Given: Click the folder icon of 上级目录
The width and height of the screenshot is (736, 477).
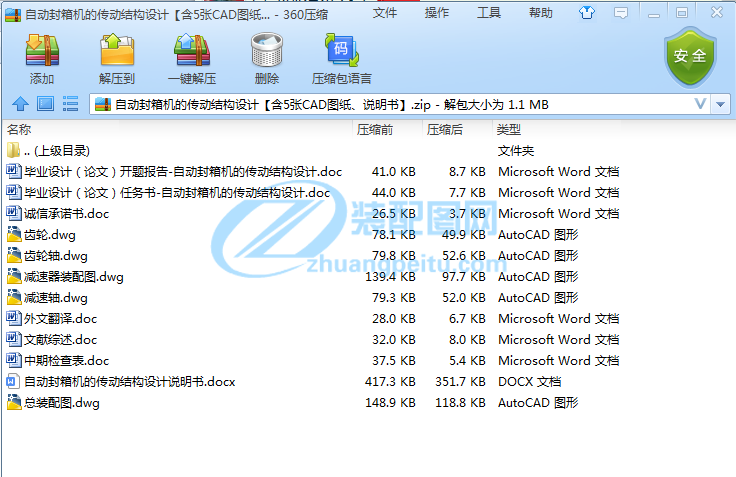Looking at the screenshot, I should [14, 150].
